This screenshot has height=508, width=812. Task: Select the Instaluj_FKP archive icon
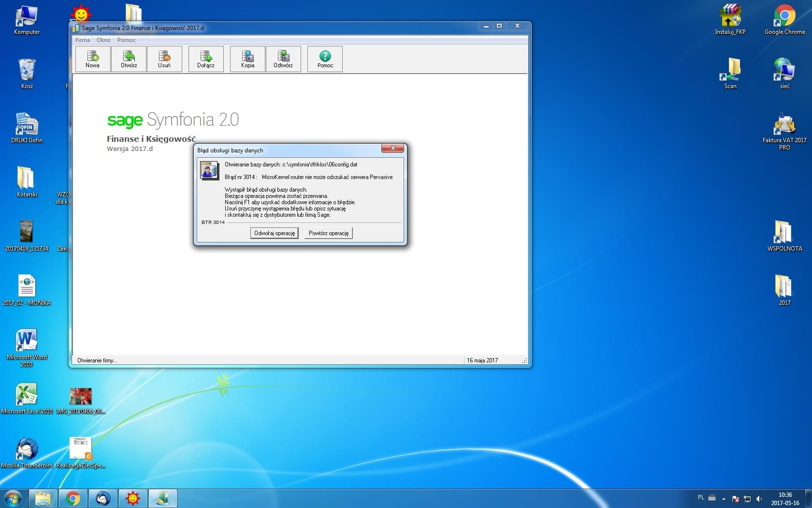pos(730,20)
